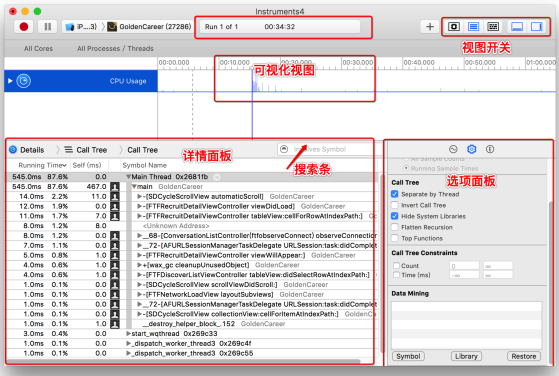Enable the Time (ms) constraint checkbox
559x376 pixels.
coord(396,275)
